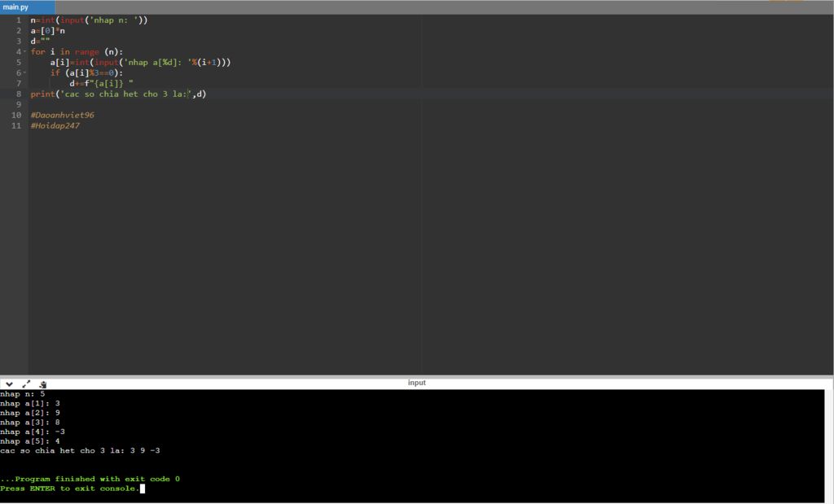Click the code line 'for i in range (n):'
The height and width of the screenshot is (504, 834).
(77, 51)
